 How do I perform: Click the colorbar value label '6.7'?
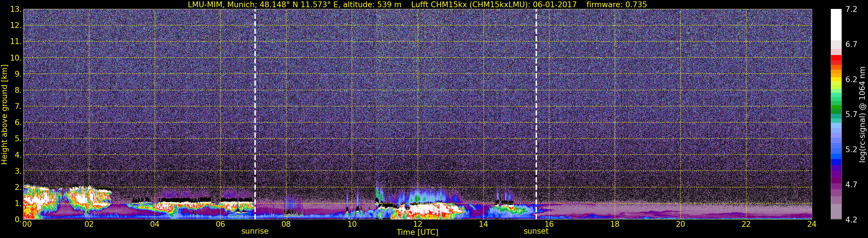[x=851, y=44]
